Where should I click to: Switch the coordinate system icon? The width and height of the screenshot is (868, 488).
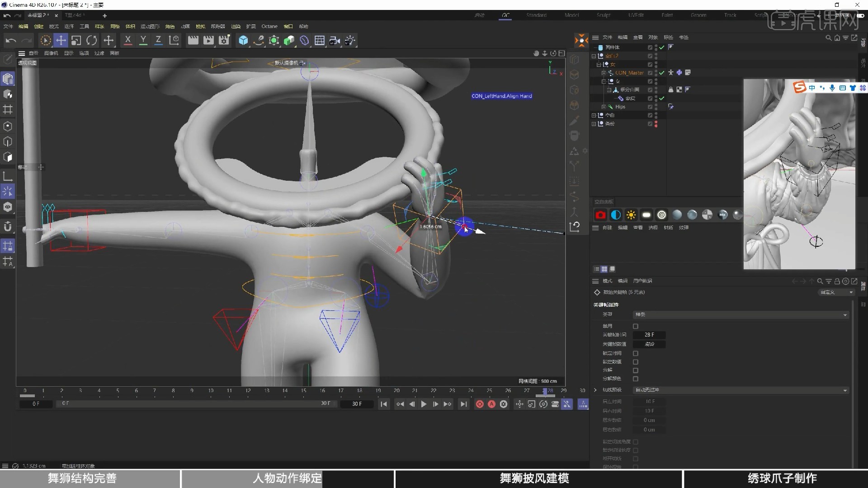174,40
